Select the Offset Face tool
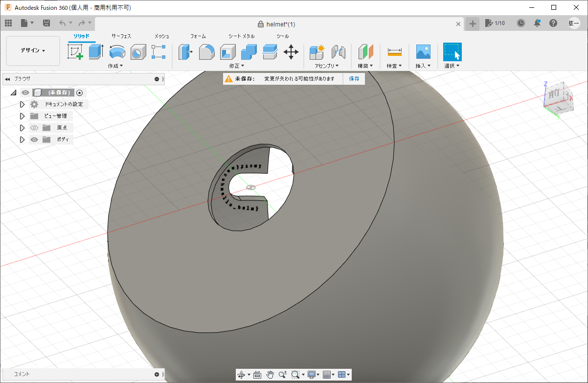The width and height of the screenshot is (588, 383). tap(270, 51)
